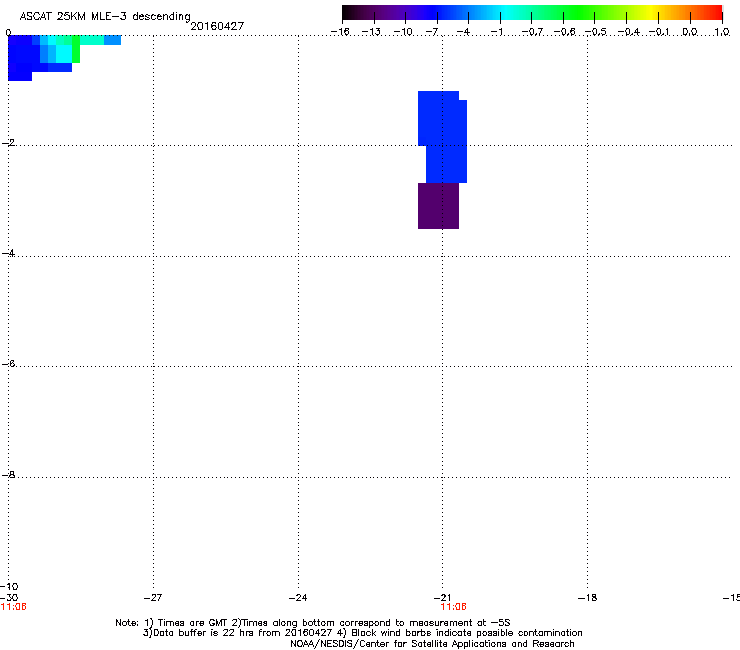
Task: Select longitude axis label -24
Action: click(x=298, y=598)
